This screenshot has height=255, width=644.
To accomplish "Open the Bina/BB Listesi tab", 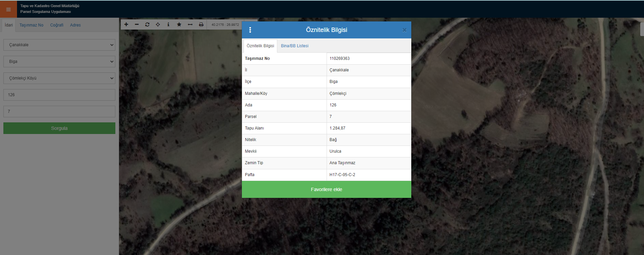I will (x=295, y=46).
